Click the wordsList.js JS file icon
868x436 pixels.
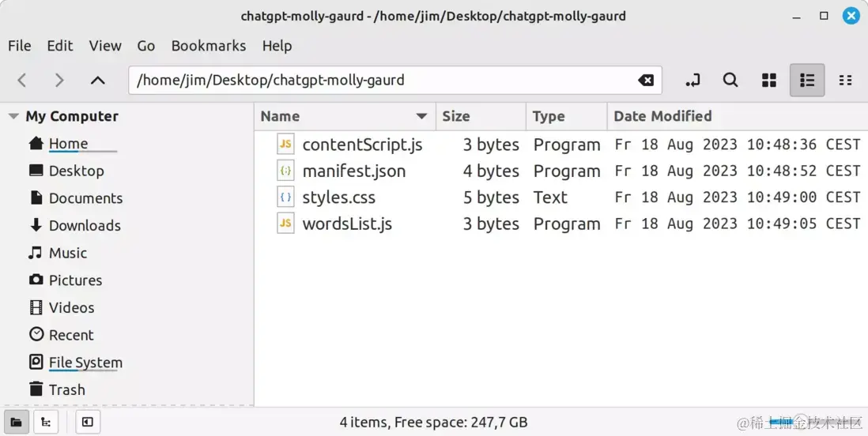tap(285, 224)
